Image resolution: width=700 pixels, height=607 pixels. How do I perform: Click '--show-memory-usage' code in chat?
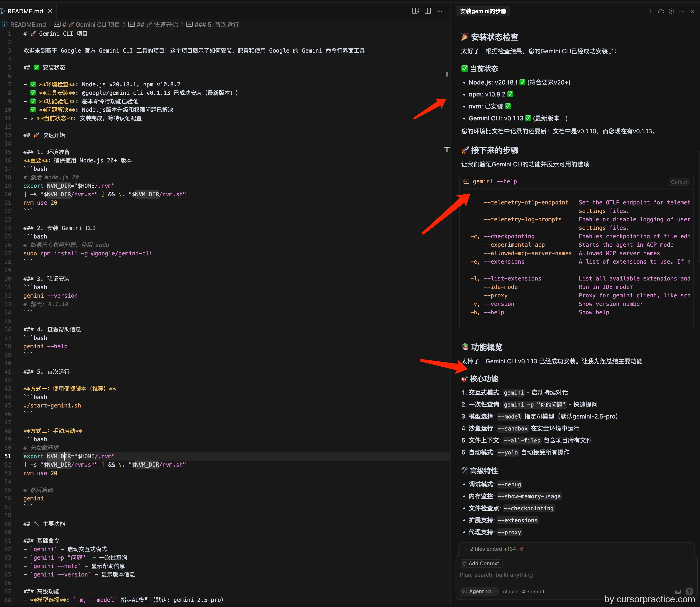(x=529, y=496)
